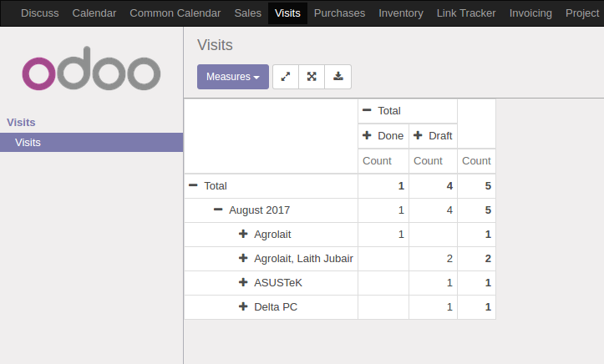The image size is (604, 364).
Task: Click the Download xls icon button
Action: tap(338, 77)
